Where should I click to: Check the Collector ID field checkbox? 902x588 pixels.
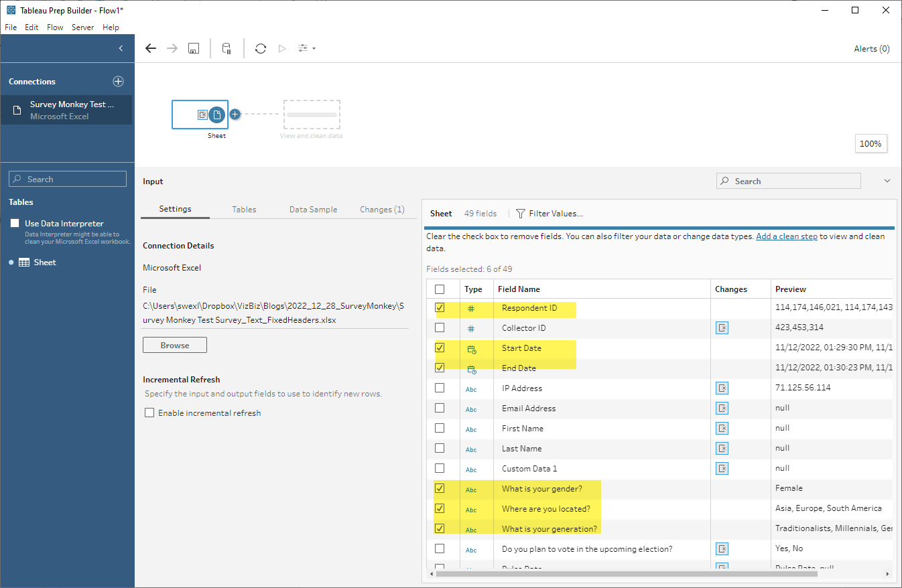(x=440, y=327)
